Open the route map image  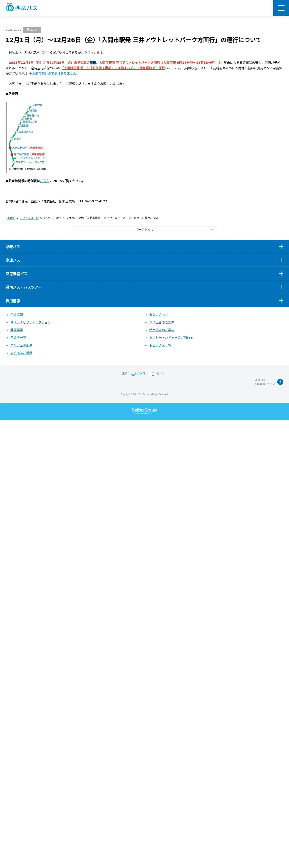coord(29,137)
